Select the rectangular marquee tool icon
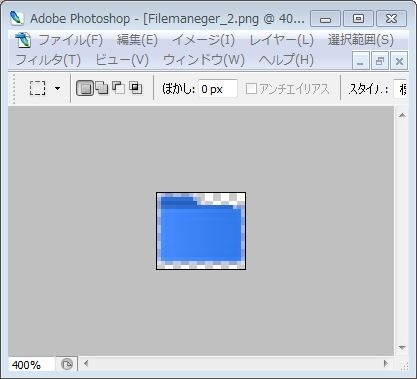The image size is (417, 379). (37, 88)
